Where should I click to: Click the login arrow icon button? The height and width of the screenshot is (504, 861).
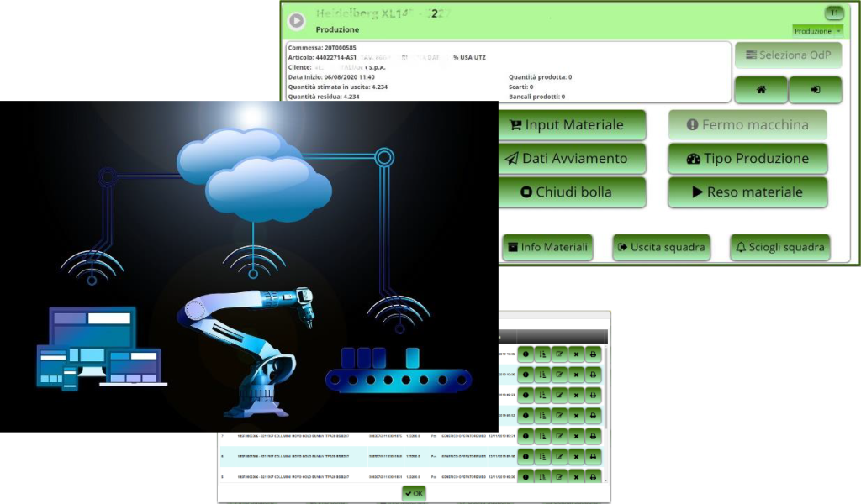[x=815, y=89]
